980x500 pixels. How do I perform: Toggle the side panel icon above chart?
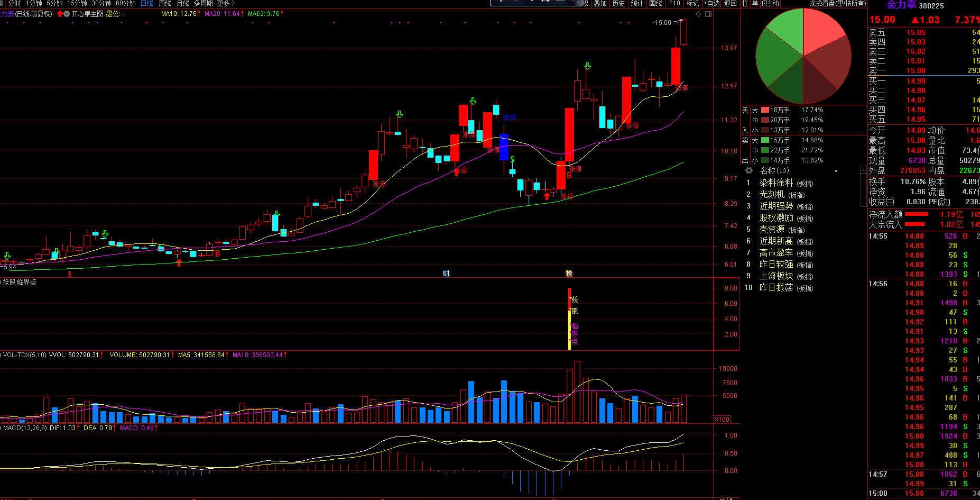tap(708, 14)
